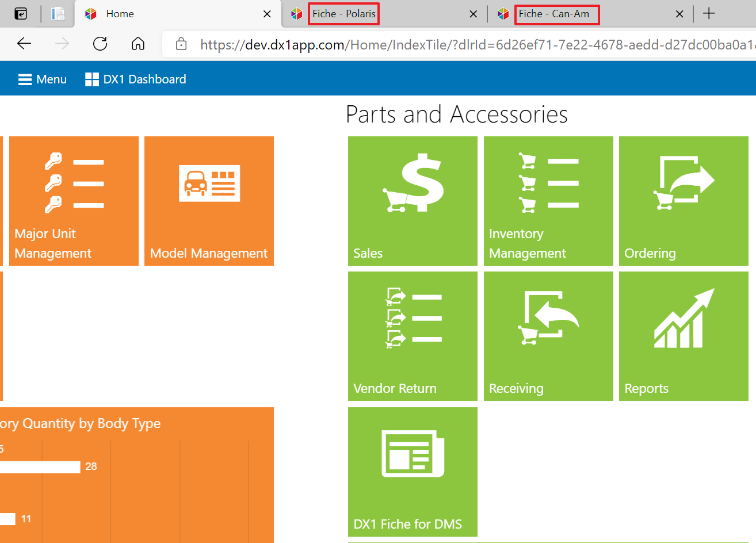Click the chart bar labeled 11

(7, 519)
